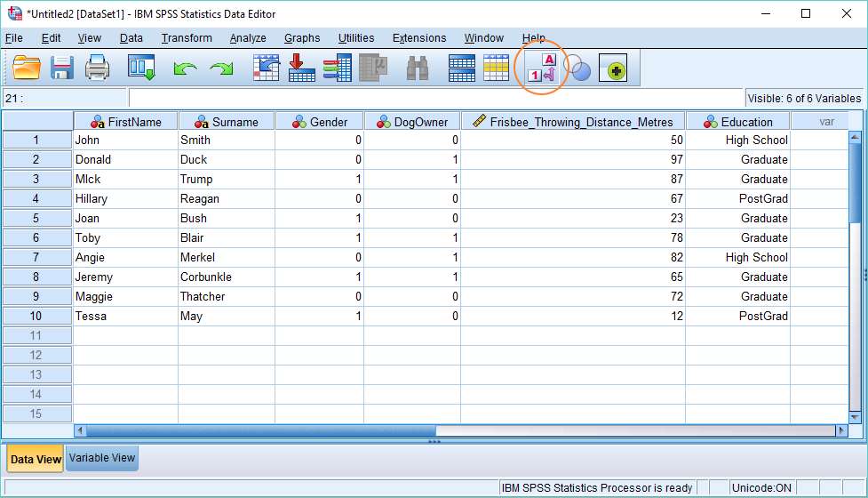Save this document floppy icon
The image size is (868, 498).
point(62,68)
